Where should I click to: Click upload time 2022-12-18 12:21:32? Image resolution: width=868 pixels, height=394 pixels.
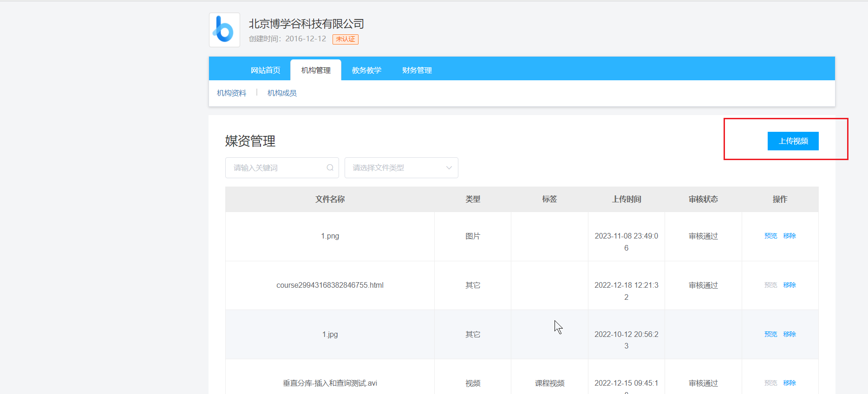(627, 291)
